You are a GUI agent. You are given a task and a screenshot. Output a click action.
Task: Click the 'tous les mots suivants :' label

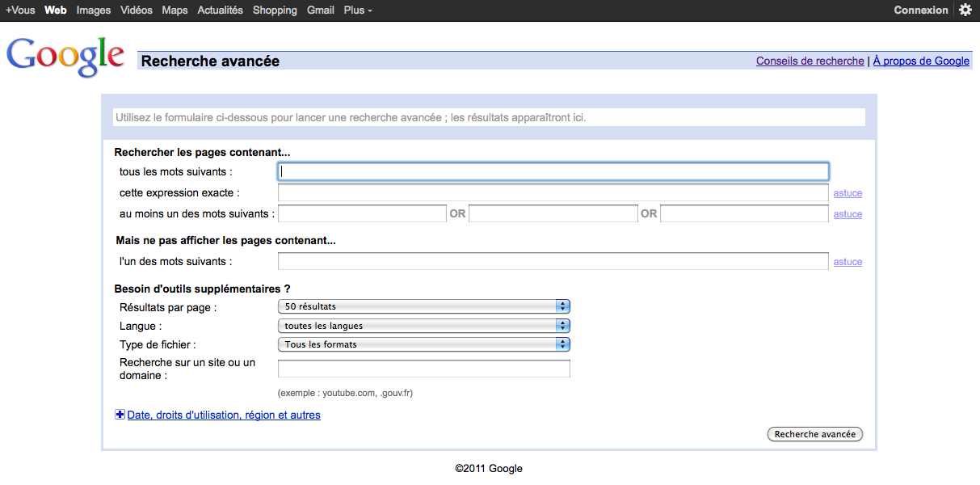coord(176,171)
